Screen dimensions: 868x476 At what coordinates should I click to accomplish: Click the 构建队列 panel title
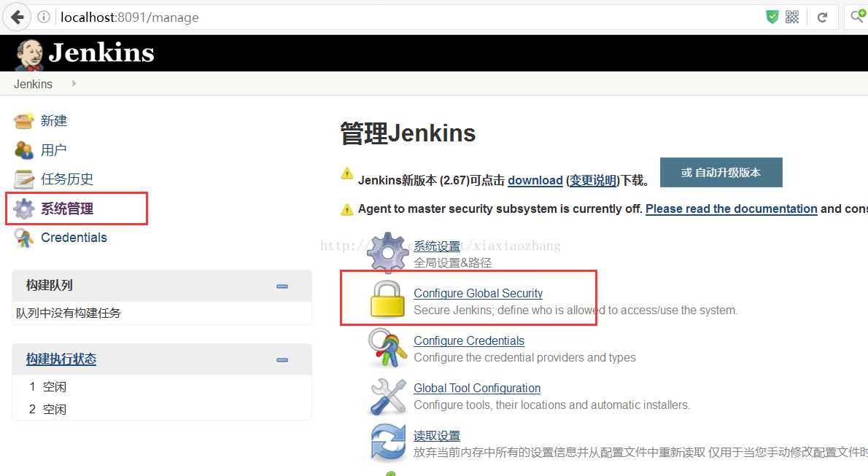(x=50, y=286)
